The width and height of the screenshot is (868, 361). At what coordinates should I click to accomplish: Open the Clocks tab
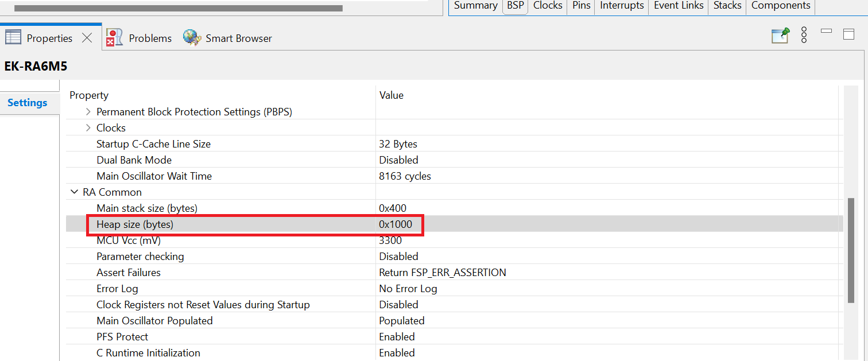[548, 6]
